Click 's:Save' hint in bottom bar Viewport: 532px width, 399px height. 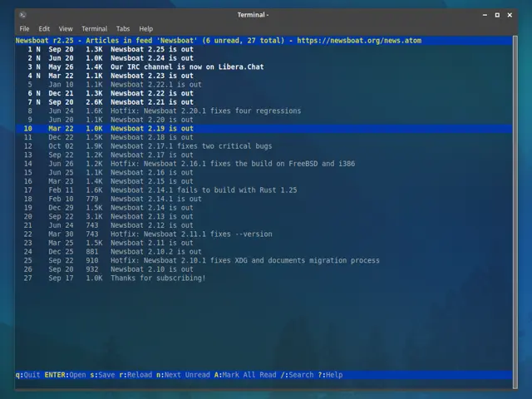pos(102,375)
